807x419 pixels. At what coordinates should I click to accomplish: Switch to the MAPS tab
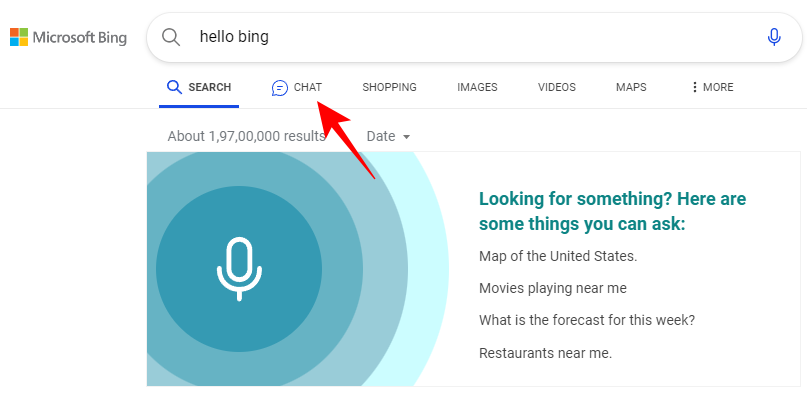(631, 88)
